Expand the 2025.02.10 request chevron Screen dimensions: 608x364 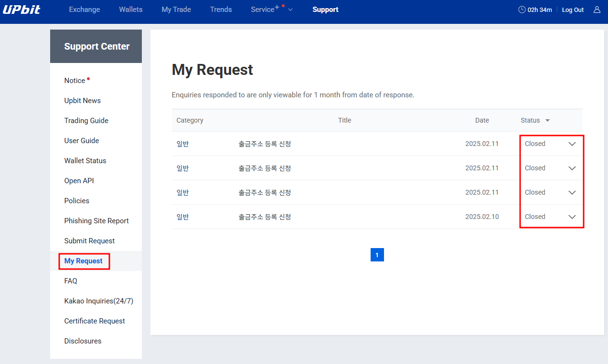point(572,217)
